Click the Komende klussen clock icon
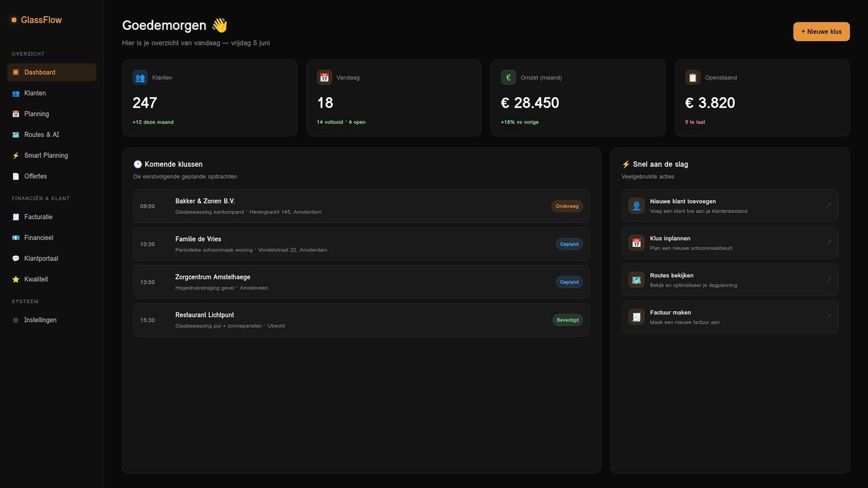The width and height of the screenshot is (868, 488). pyautogui.click(x=138, y=164)
